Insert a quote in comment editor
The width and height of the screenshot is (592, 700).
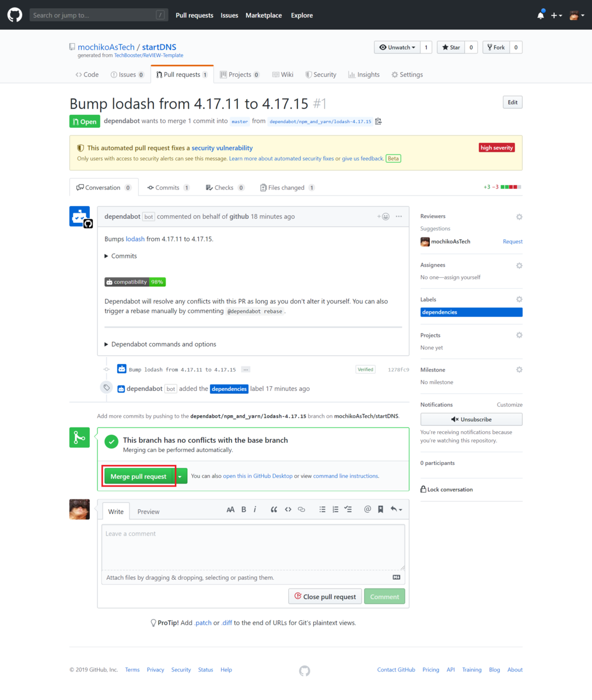coord(274,509)
